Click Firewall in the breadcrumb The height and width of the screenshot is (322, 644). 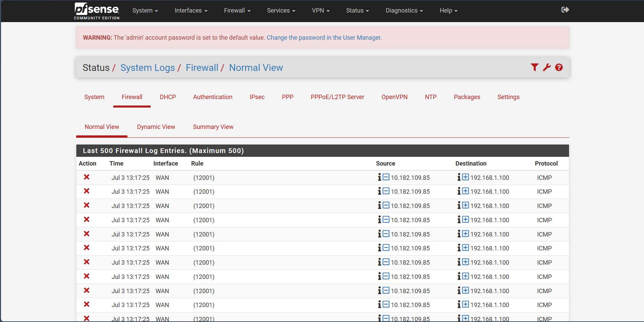[x=202, y=68]
